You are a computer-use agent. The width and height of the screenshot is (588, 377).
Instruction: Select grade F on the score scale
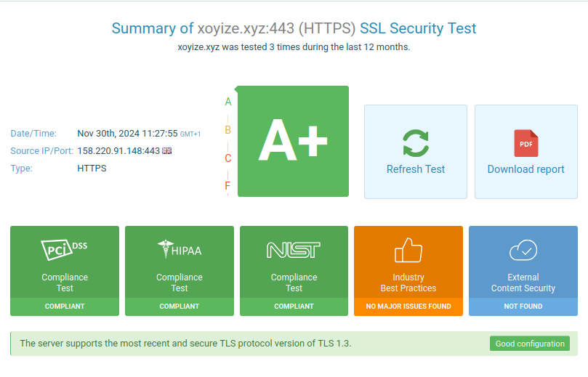pyautogui.click(x=228, y=186)
